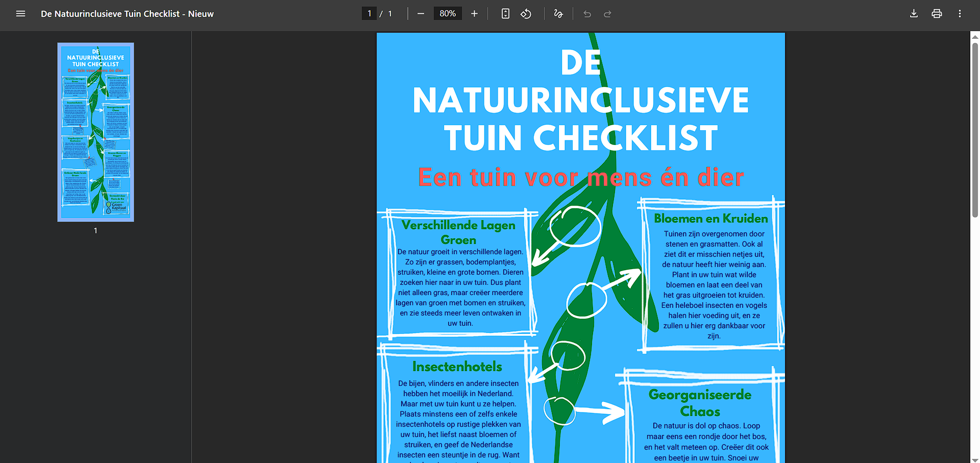The width and height of the screenshot is (980, 463).
Task: Download the PDF file
Action: [x=914, y=14]
